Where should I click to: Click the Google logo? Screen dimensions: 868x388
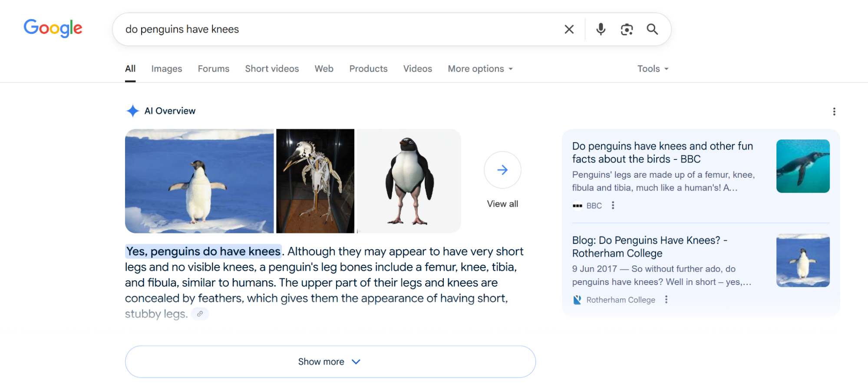(53, 29)
